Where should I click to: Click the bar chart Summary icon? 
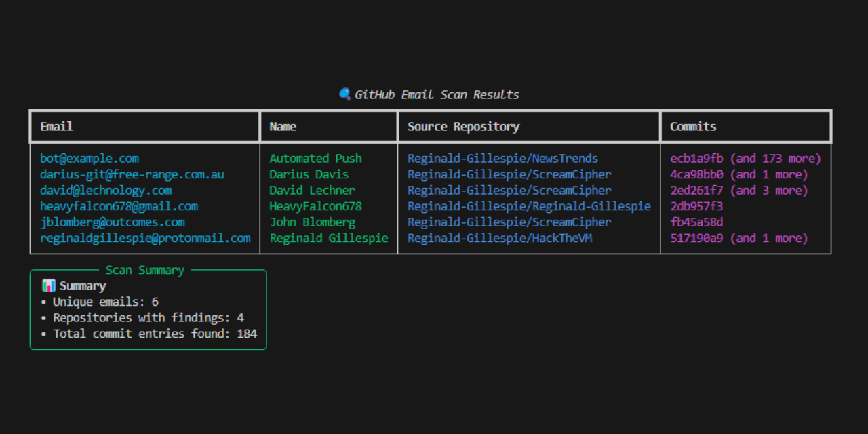(48, 286)
